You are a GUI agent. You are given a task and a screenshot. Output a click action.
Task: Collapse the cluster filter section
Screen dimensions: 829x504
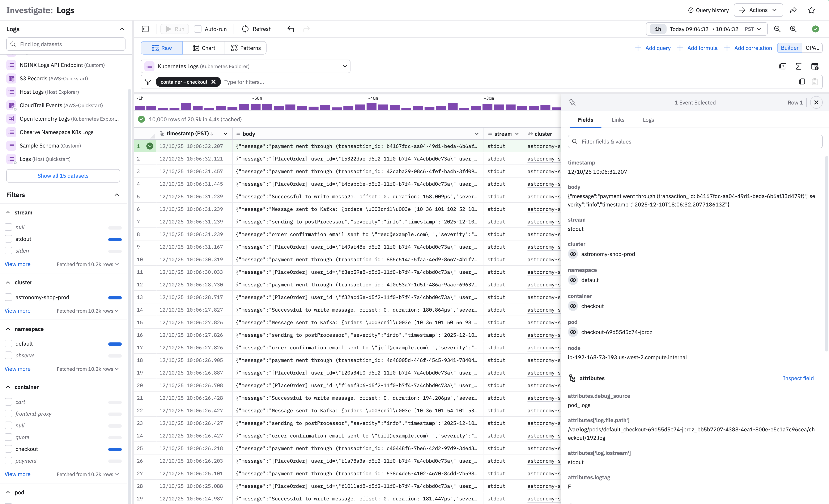click(8, 282)
